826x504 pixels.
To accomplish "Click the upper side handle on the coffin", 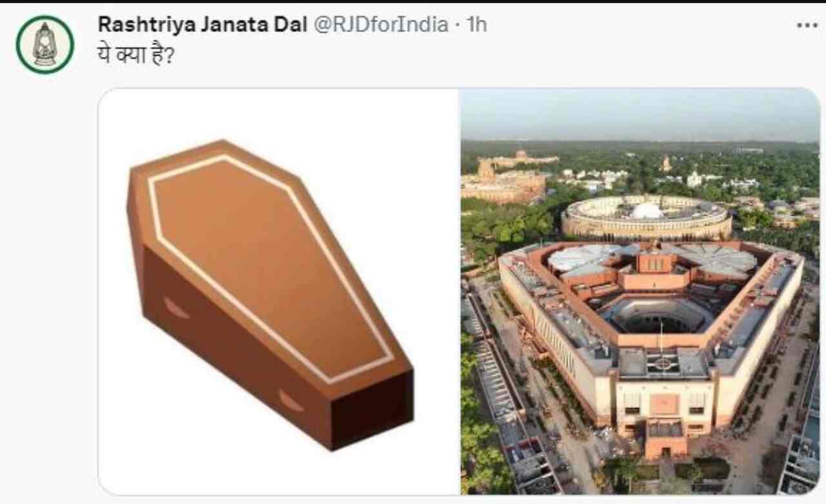I will pyautogui.click(x=176, y=308).
